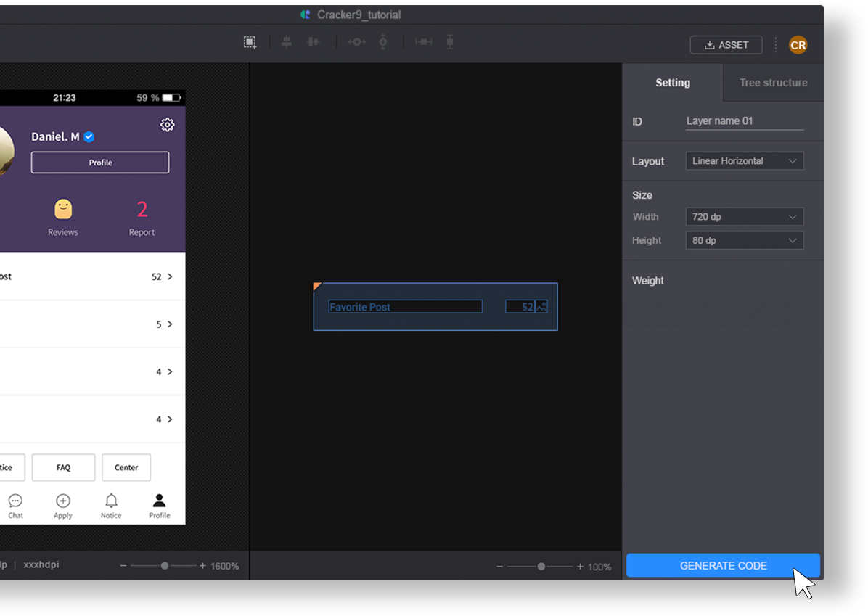868x616 pixels.
Task: Click the fixed height icon in toolbar
Action: pyautogui.click(x=450, y=43)
